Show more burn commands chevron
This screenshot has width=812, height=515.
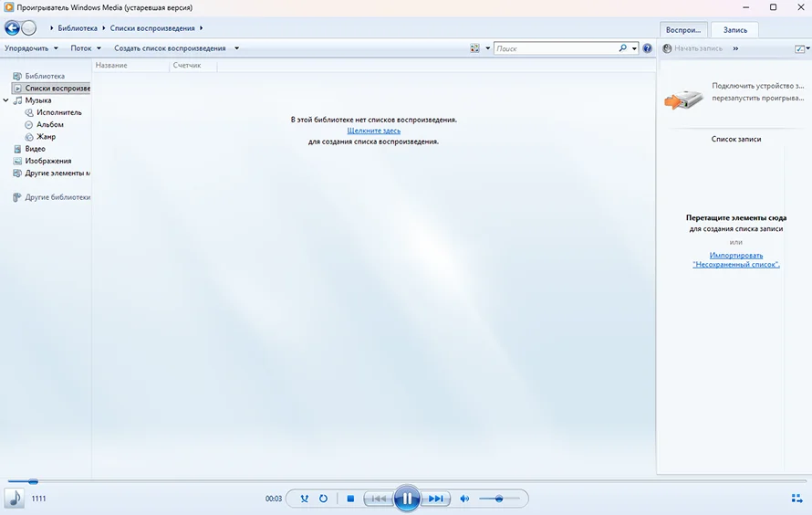735,48
